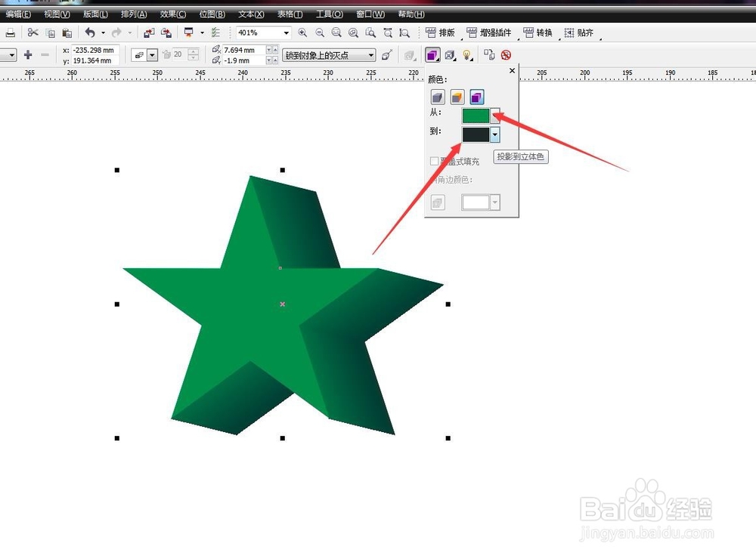Open the 效果 menu
Image resolution: width=756 pixels, height=559 pixels.
click(172, 14)
